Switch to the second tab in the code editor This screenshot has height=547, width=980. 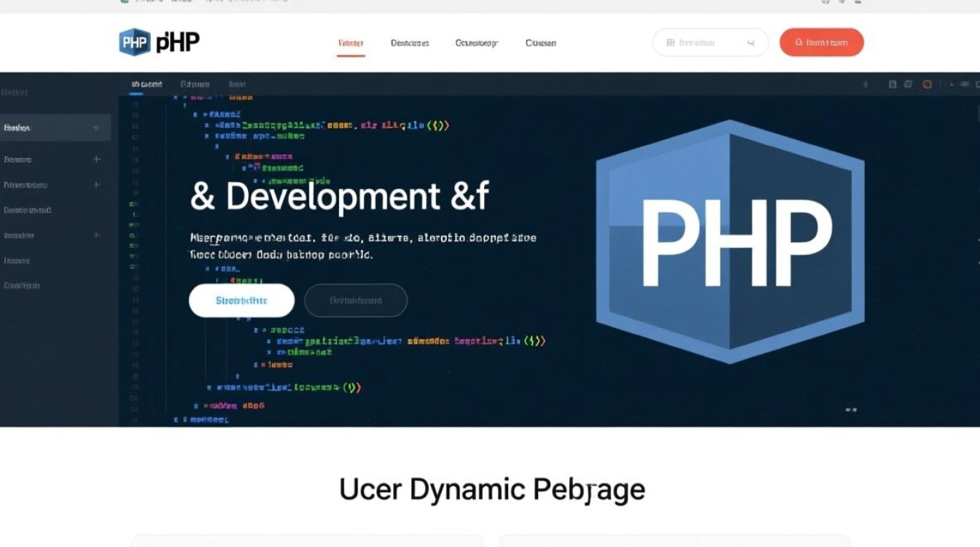pyautogui.click(x=195, y=84)
